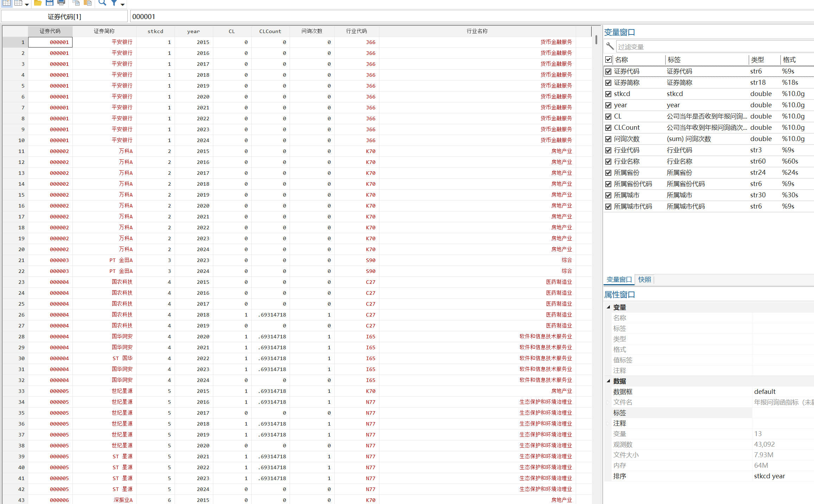Click the magnifier find icon

[102, 3]
